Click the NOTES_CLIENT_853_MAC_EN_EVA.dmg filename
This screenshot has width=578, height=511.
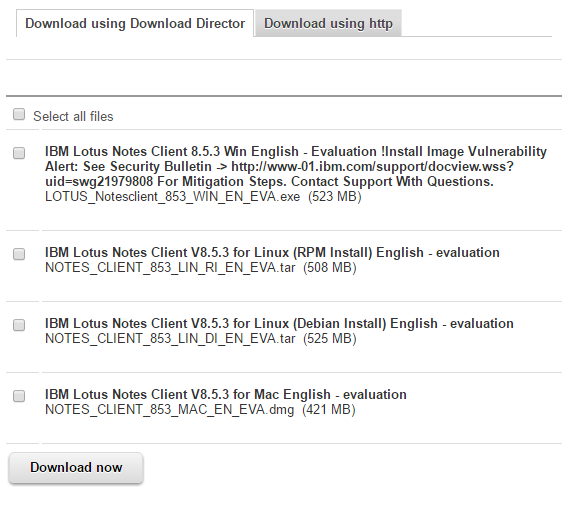170,410
